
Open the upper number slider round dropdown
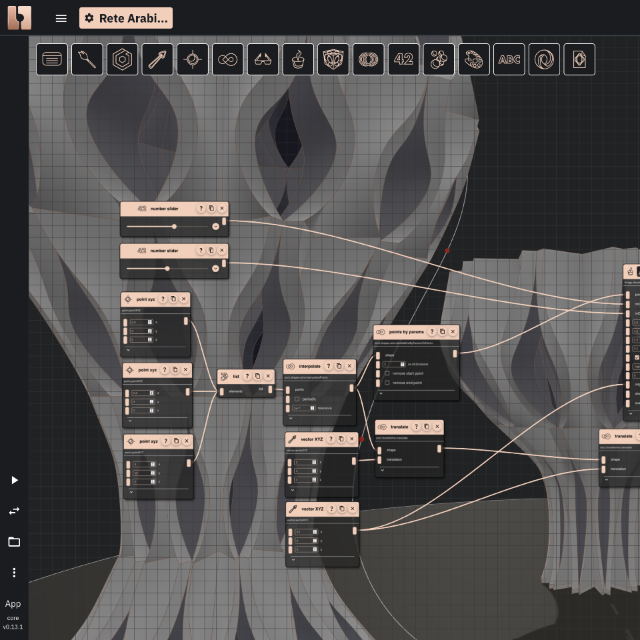tap(216, 227)
